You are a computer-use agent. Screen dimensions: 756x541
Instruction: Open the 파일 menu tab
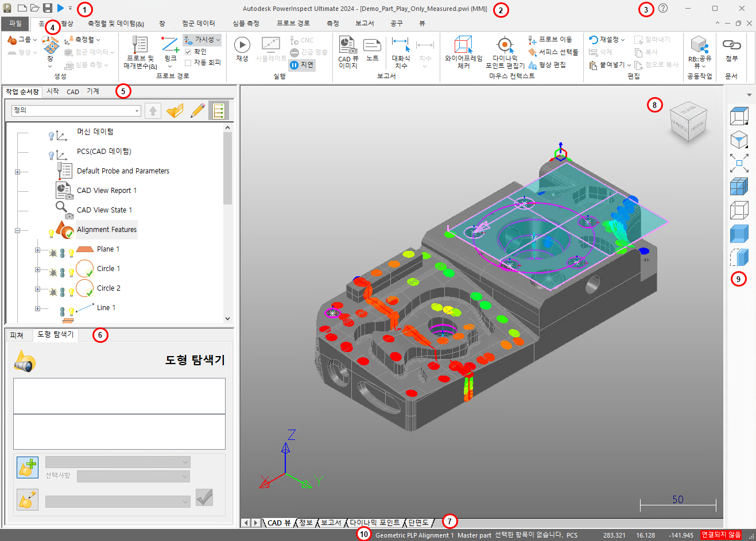tap(15, 24)
